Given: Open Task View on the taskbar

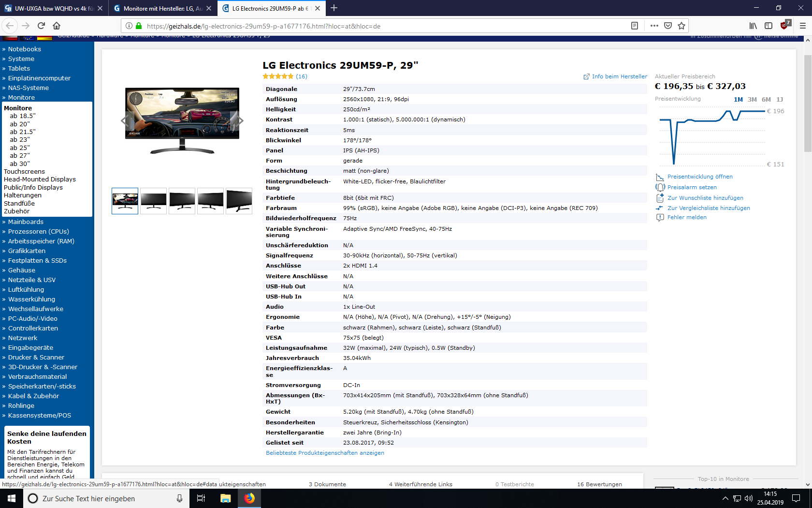Looking at the screenshot, I should pos(201,498).
